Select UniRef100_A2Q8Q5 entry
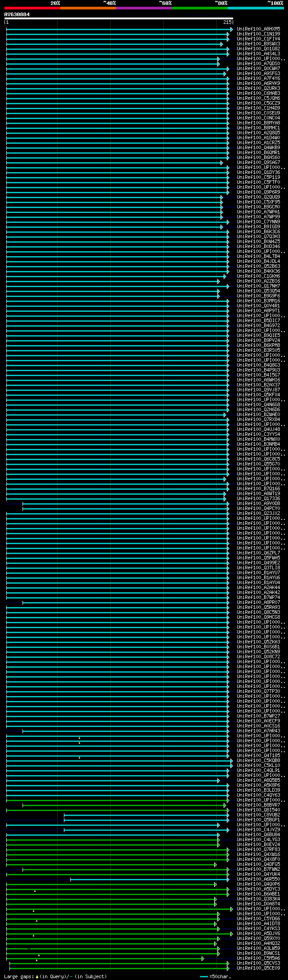Image resolution: width=288 pixels, height=980 pixels. tap(258, 133)
